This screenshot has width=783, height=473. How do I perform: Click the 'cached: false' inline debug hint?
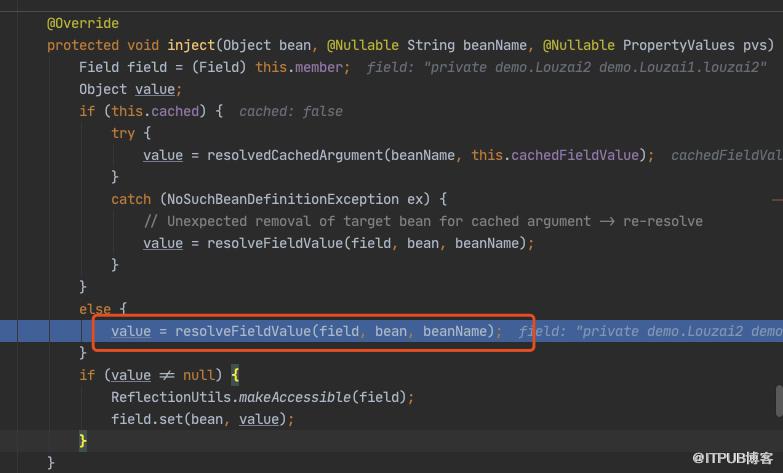291,111
